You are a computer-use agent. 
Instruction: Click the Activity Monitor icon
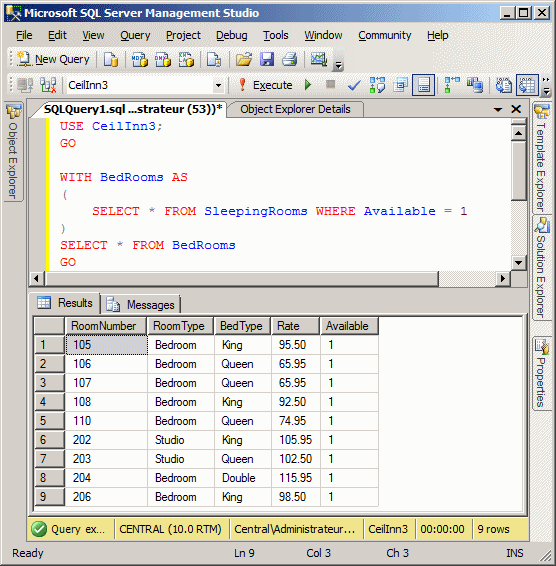(319, 59)
